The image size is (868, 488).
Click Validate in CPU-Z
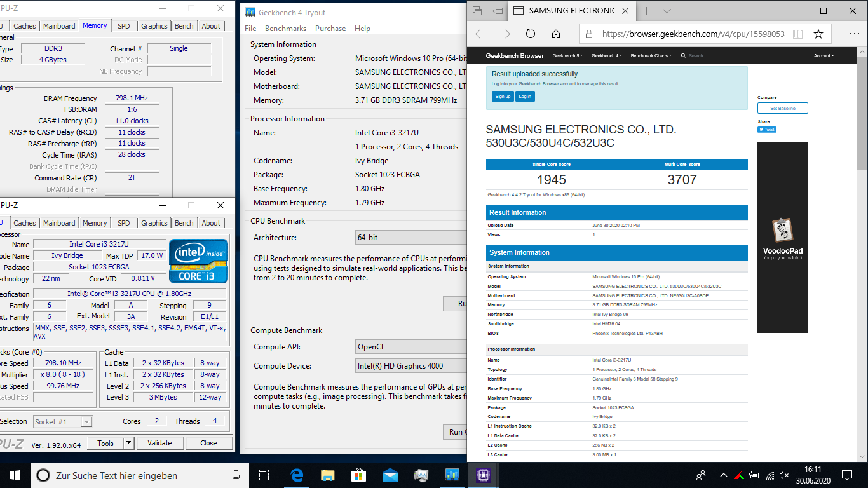(159, 443)
